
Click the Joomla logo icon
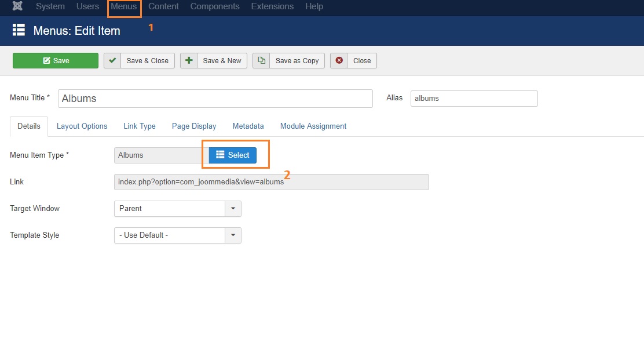click(x=17, y=6)
